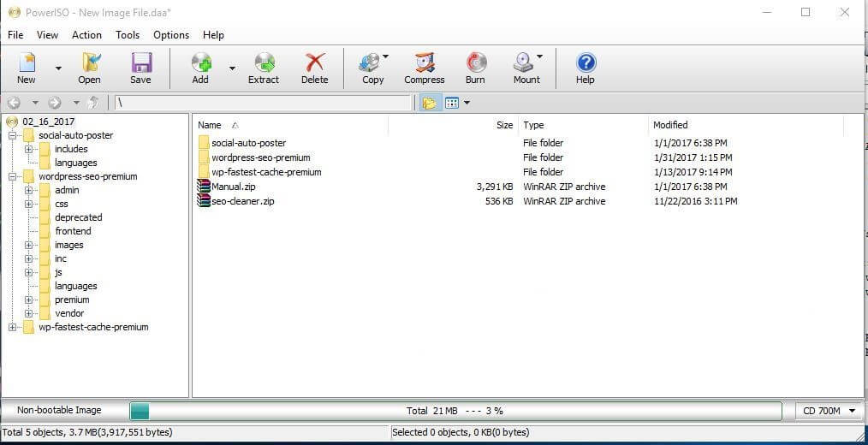The width and height of the screenshot is (868, 445).
Task: Click the Forward navigation arrow
Action: pyautogui.click(x=54, y=103)
